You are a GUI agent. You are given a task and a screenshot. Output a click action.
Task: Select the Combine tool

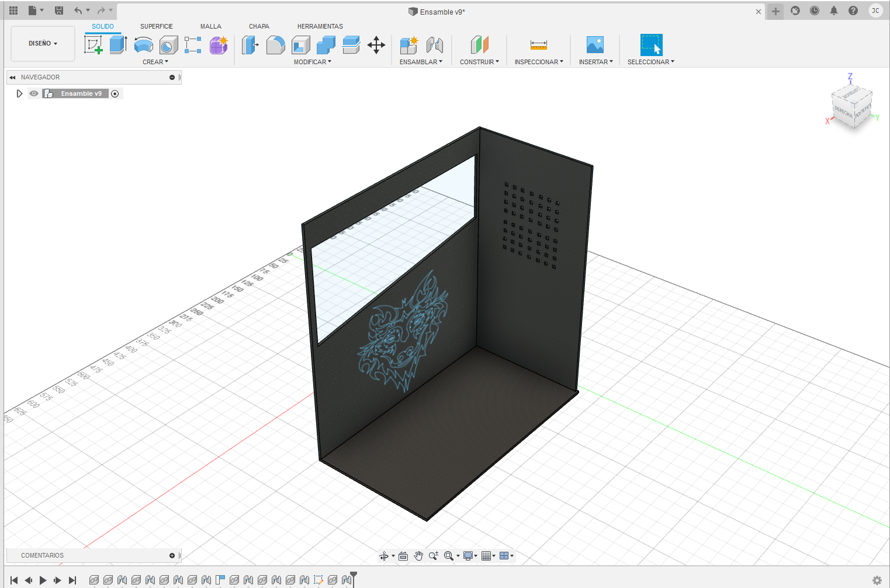click(x=326, y=45)
